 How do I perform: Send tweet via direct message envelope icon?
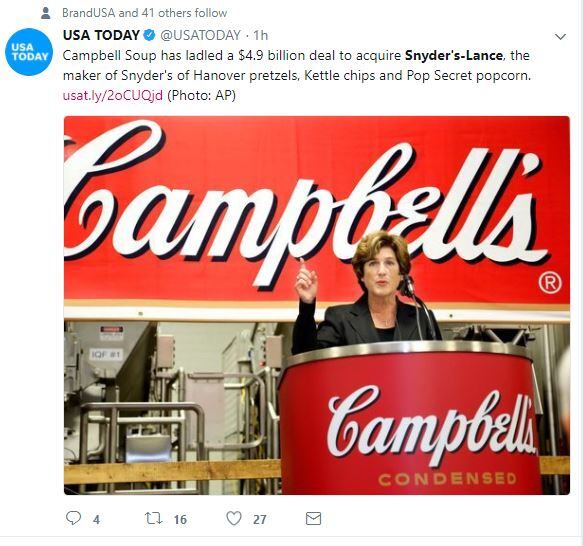(x=313, y=518)
